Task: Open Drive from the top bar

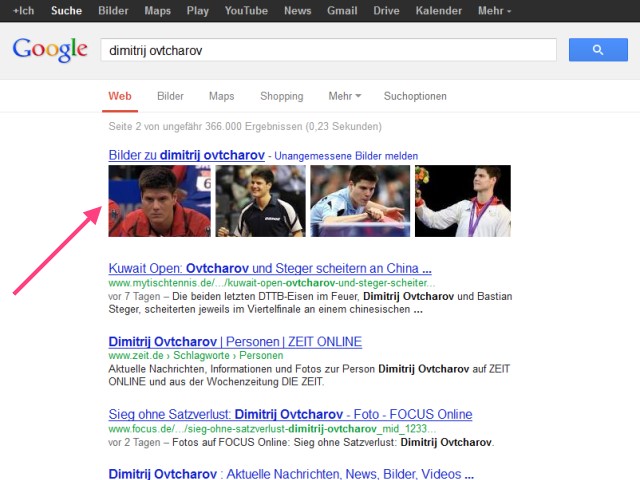Action: [386, 11]
